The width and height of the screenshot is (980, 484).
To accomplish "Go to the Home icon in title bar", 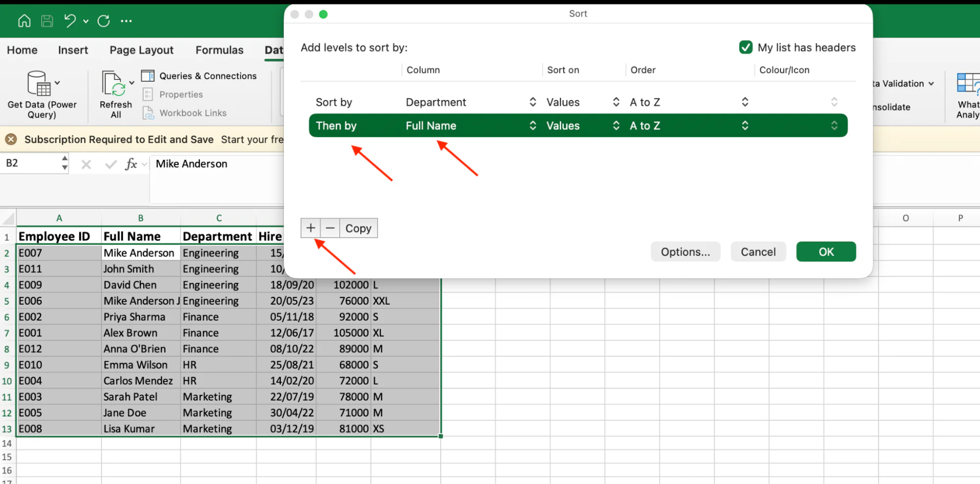I will click(24, 21).
